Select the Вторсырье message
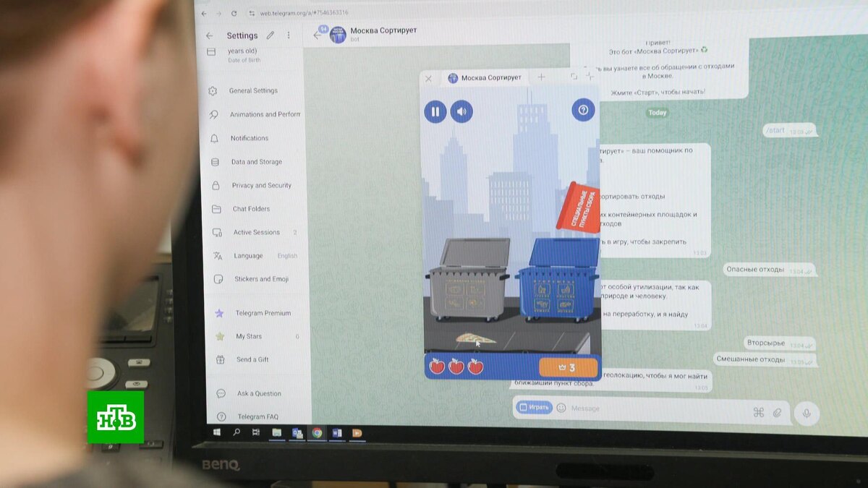The height and width of the screenshot is (488, 868). click(x=779, y=343)
